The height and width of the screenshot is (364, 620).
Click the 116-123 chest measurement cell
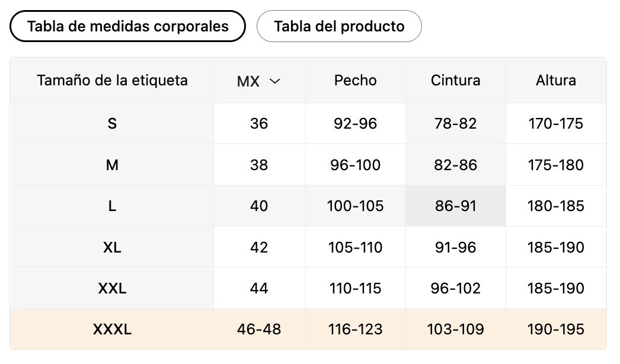(356, 329)
